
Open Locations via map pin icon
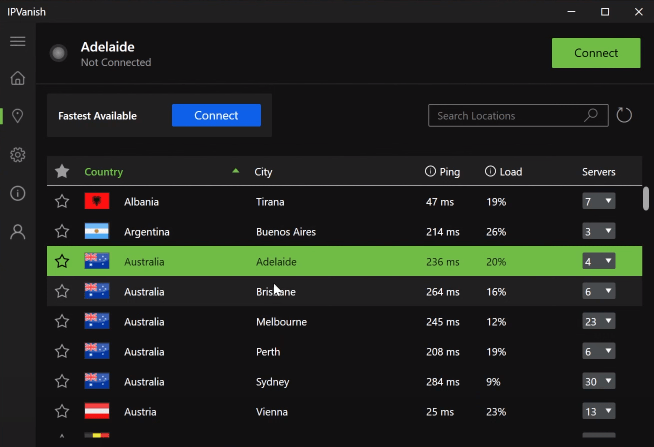click(x=17, y=116)
